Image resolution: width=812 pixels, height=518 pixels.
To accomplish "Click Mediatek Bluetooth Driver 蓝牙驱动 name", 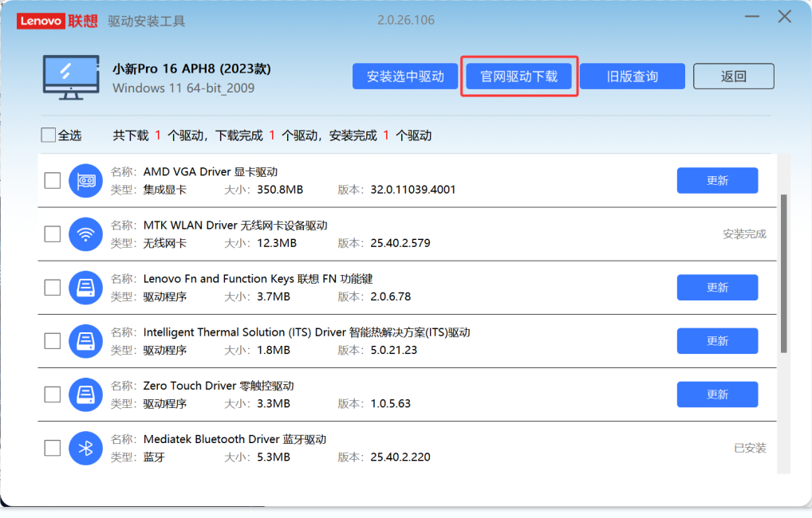I will tap(235, 439).
